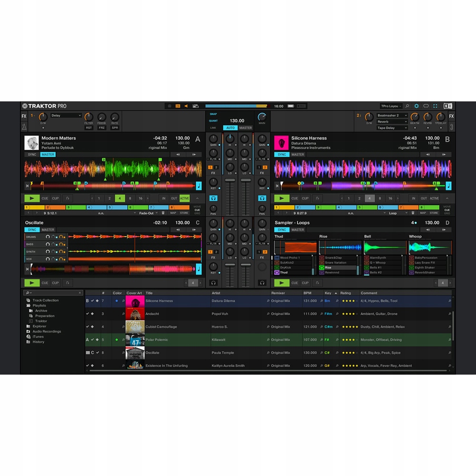Screen dimensions: 476x476
Task: Click the search magnifier icon in the header
Action: tap(407, 106)
